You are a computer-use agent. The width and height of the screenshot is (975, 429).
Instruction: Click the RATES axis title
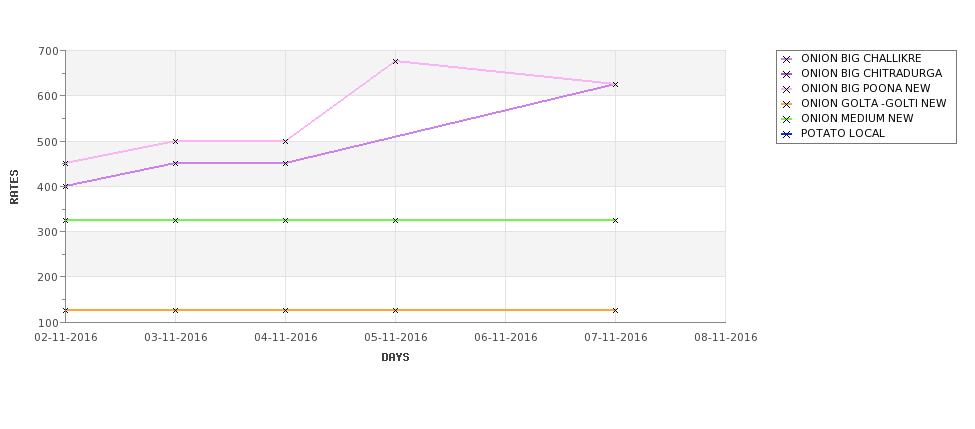click(14, 187)
